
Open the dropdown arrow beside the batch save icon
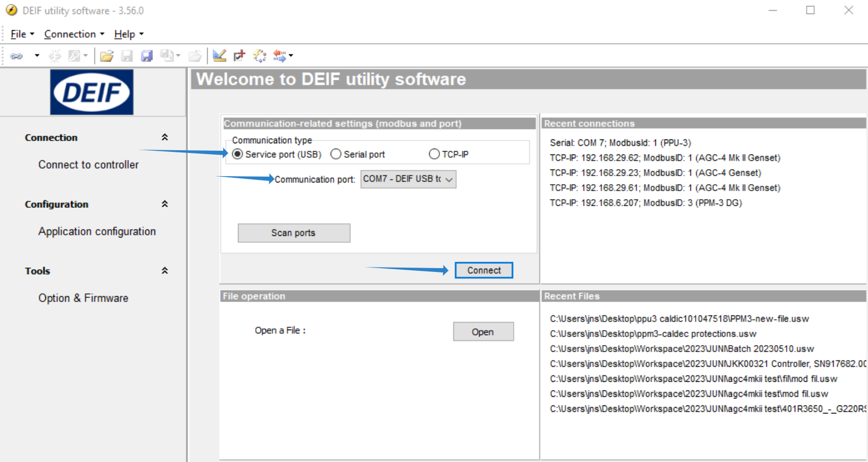click(178, 55)
